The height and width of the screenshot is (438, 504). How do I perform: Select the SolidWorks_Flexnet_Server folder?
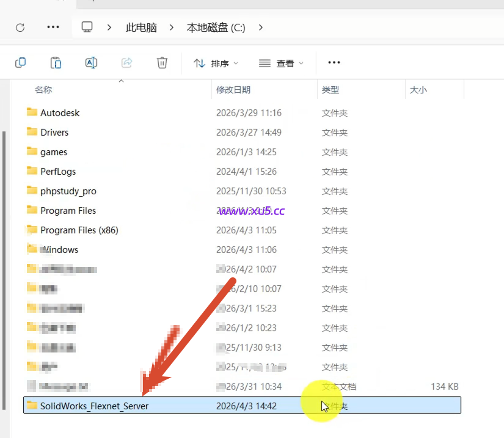tap(92, 406)
